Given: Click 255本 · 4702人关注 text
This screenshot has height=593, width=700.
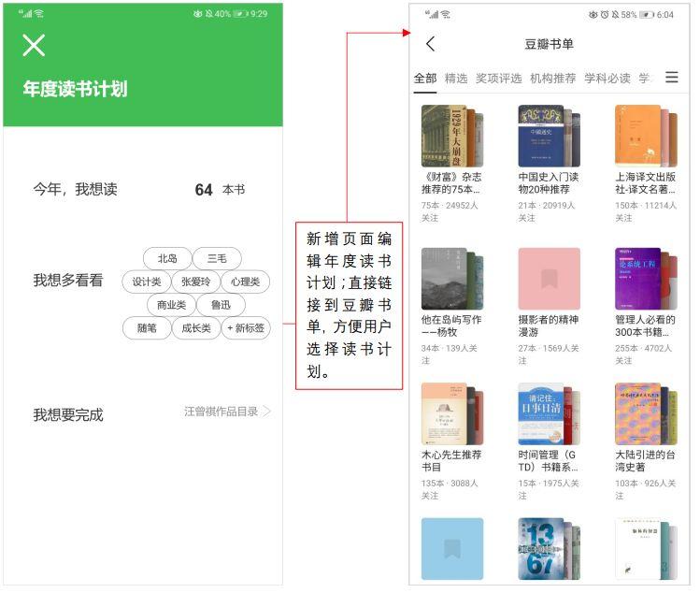Looking at the screenshot, I should [643, 354].
